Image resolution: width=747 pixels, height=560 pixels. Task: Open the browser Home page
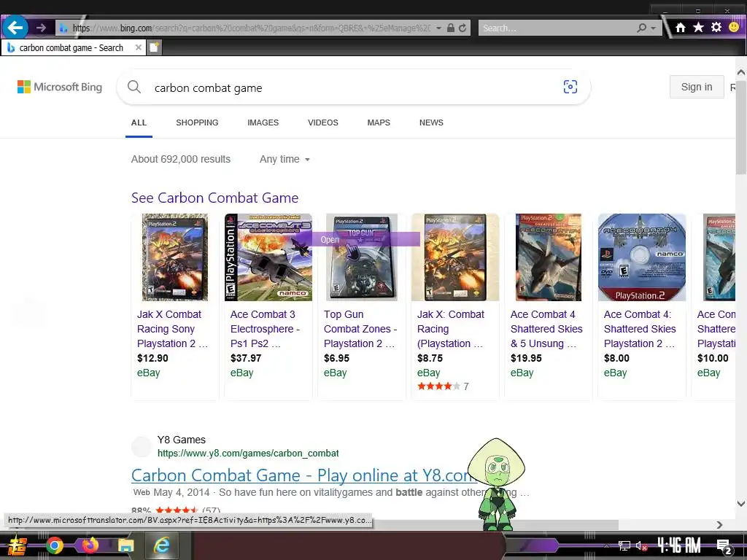[x=681, y=28]
